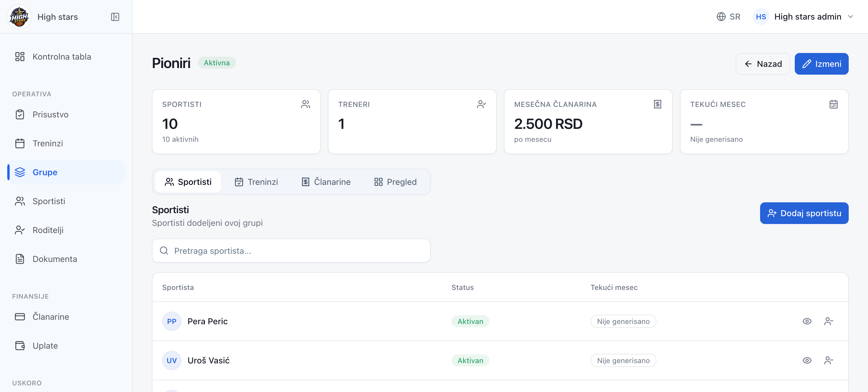Navigate to Roditelji in sidebar
The width and height of the screenshot is (868, 392).
point(66,230)
